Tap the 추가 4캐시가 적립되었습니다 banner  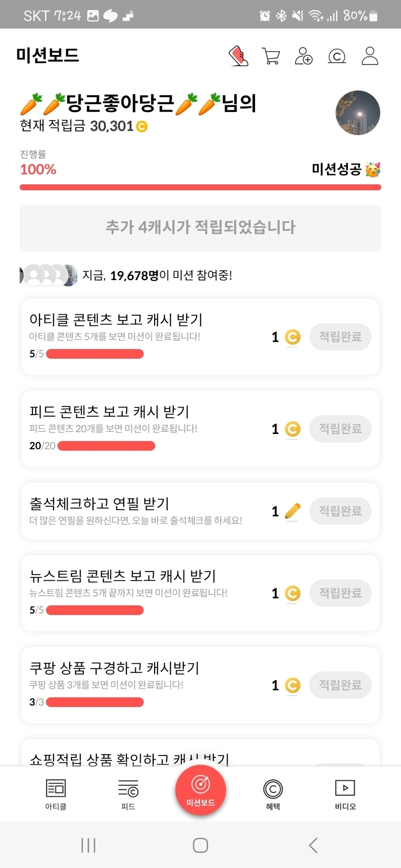200,228
